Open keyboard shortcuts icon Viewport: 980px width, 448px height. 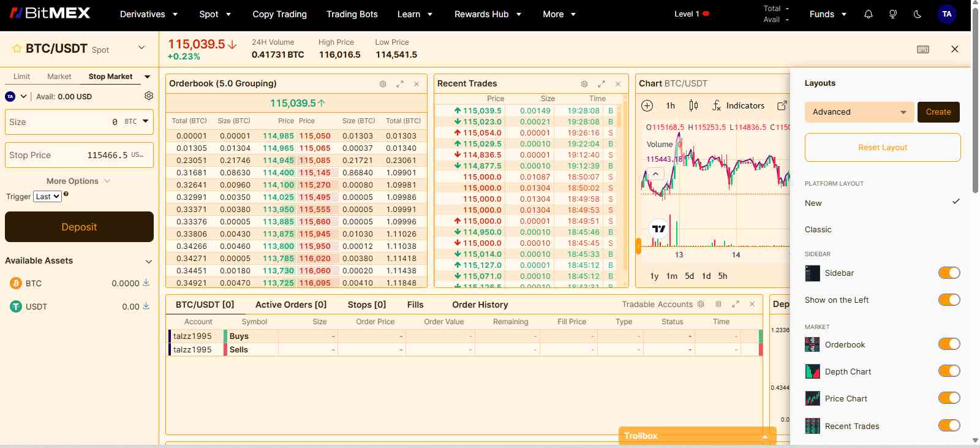coord(923,49)
